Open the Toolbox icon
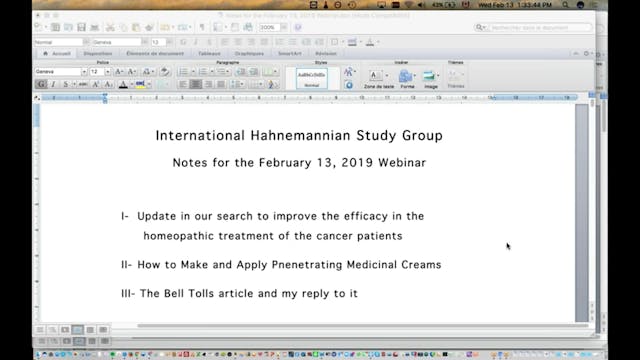This screenshot has height=360, width=640. coord(235,27)
